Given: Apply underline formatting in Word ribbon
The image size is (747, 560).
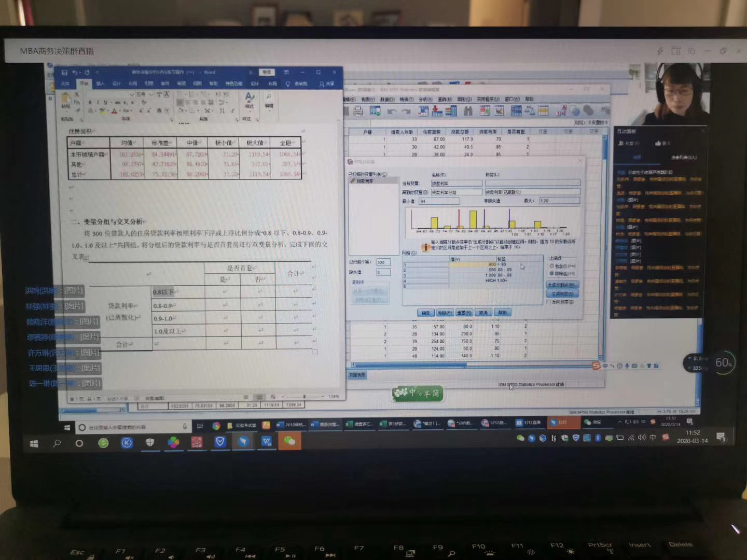Looking at the screenshot, I should point(105,103).
